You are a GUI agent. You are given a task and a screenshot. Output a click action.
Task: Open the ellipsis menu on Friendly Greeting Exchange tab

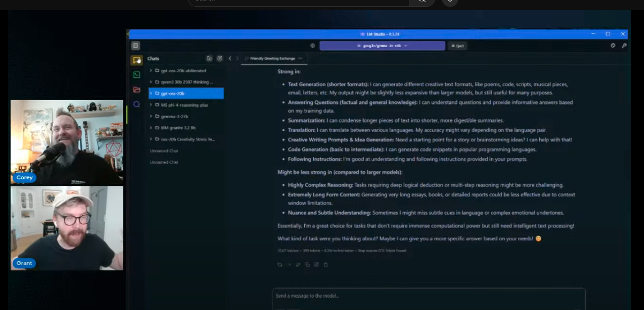(x=300, y=58)
